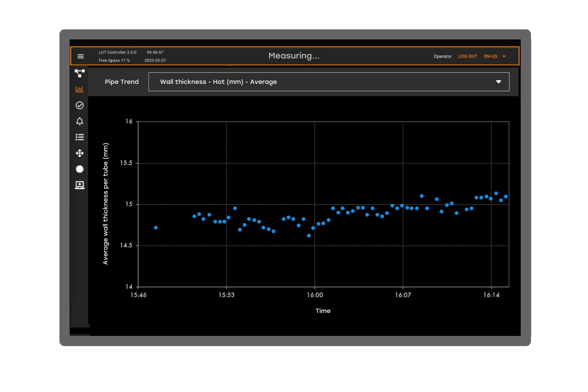Select the bar chart trend icon
This screenshot has width=588, height=392.
(80, 89)
